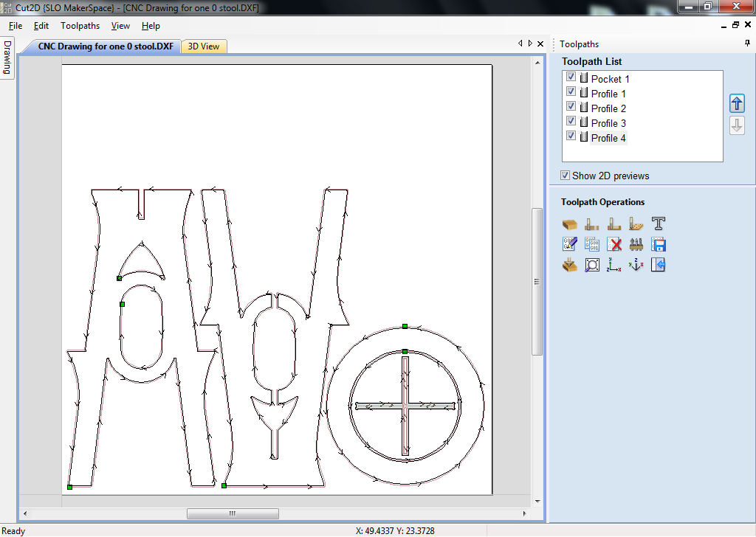Image resolution: width=756 pixels, height=537 pixels.
Task: Open the Help menu
Action: coord(151,26)
